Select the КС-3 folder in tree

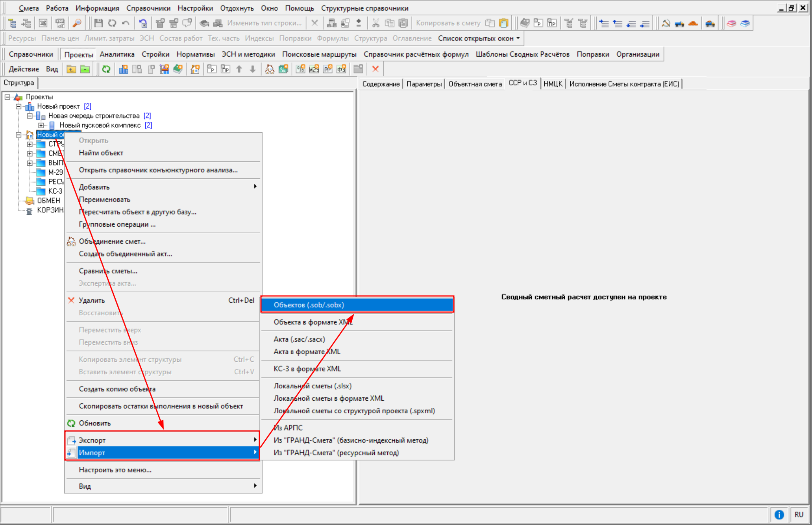55,191
